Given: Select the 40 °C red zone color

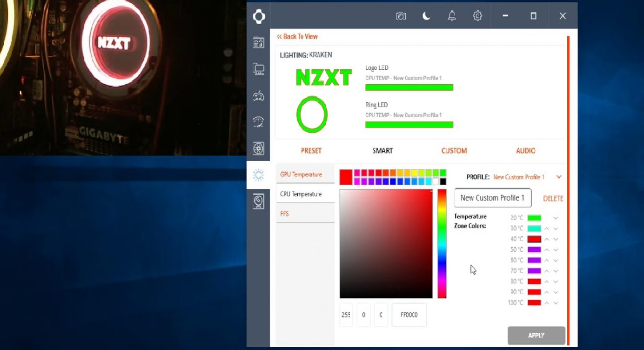Looking at the screenshot, I should 534,239.
